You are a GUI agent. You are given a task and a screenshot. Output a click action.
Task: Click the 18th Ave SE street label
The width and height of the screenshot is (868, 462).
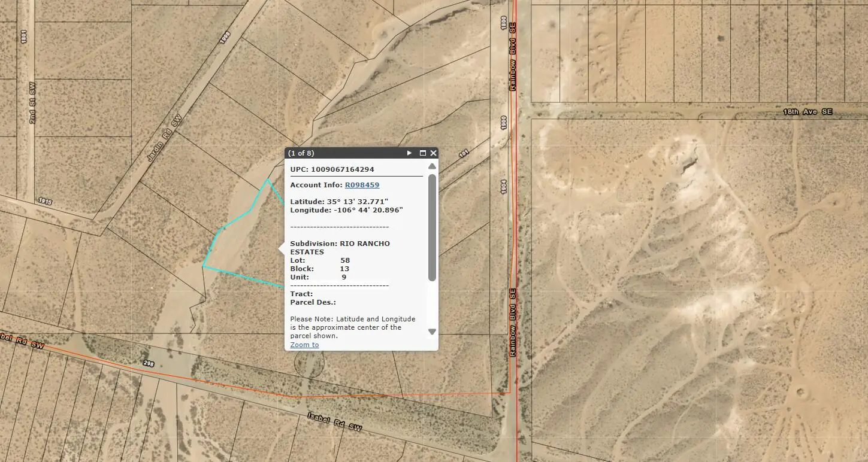pyautogui.click(x=807, y=112)
